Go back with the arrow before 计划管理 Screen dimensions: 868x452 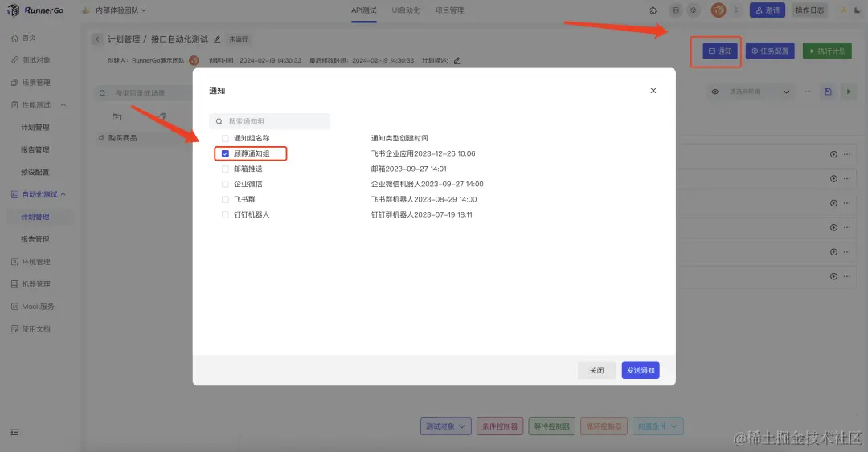pyautogui.click(x=97, y=39)
